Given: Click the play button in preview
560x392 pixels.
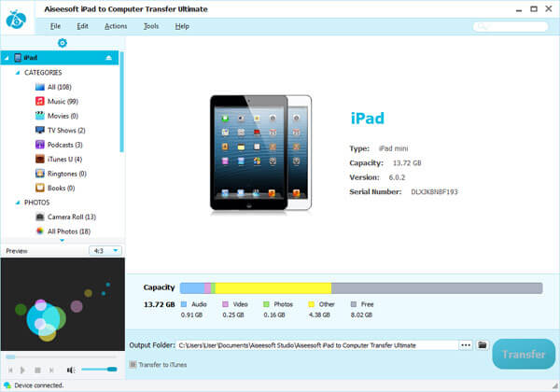Looking at the screenshot, I should click(x=22, y=370).
